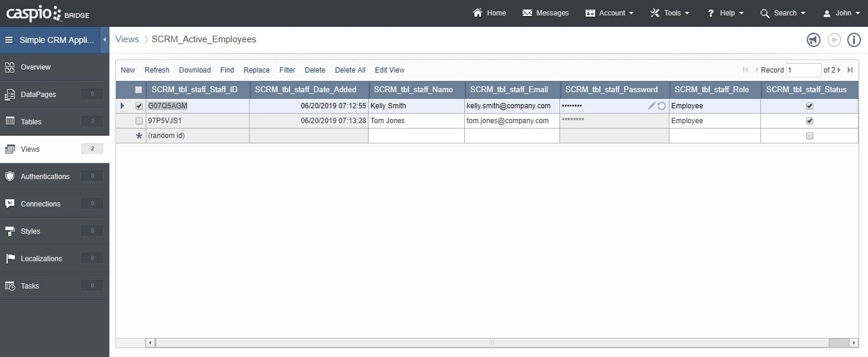Click the reset icon in Kelly's password cell
Image resolution: width=868 pixels, height=357 pixels.
point(662,106)
